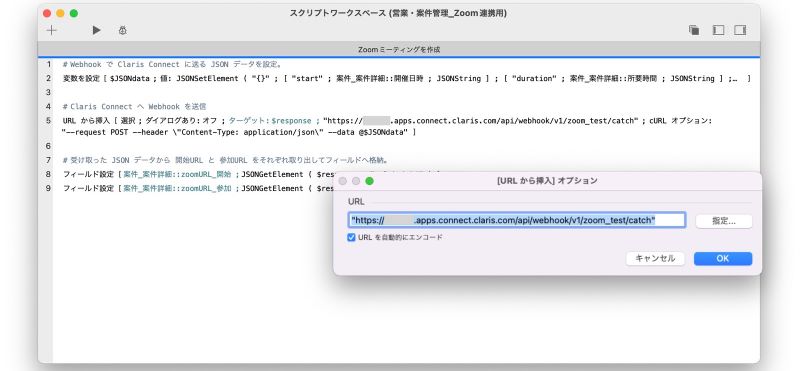The height and width of the screenshot is (371, 800).
Task: Click the URL input field
Action: click(517, 220)
